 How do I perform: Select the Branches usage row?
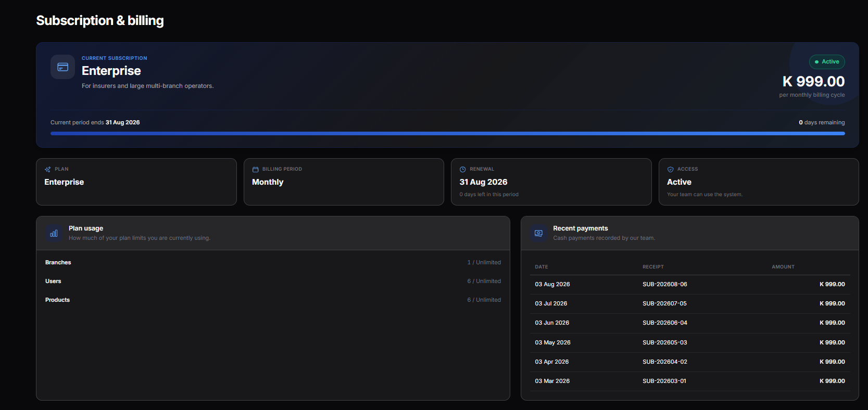[x=273, y=262]
